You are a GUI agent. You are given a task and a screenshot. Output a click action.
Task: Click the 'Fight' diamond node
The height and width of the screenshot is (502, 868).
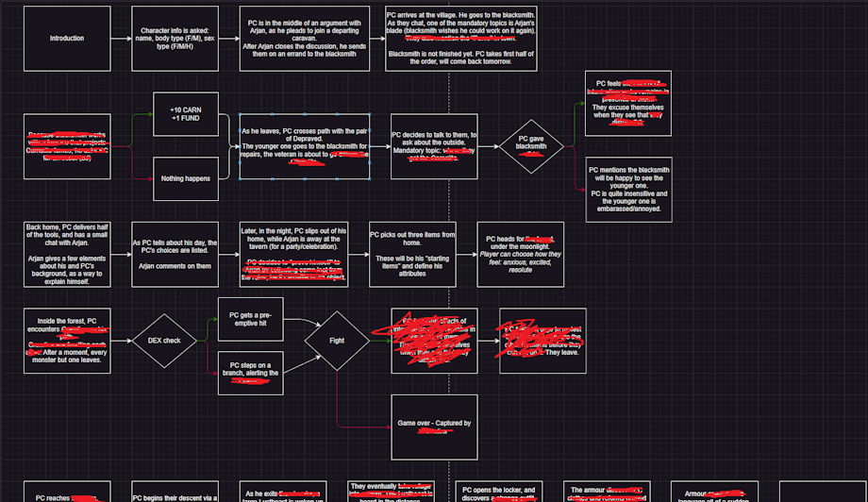(335, 341)
